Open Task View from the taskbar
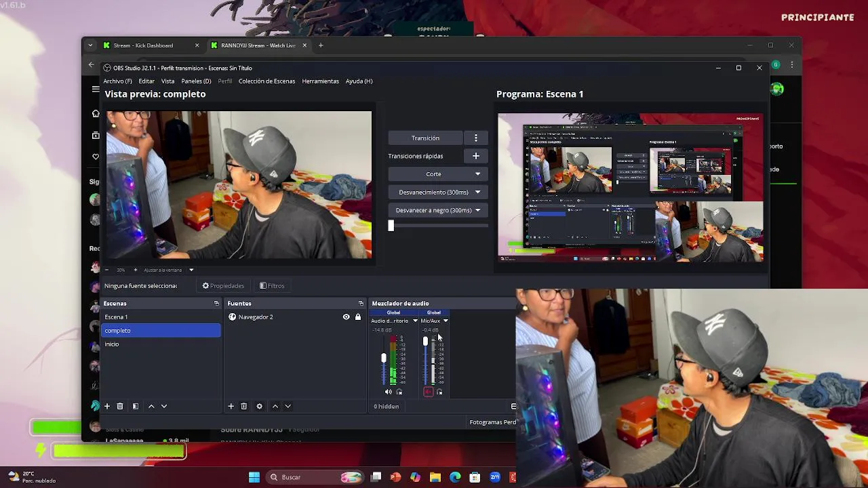868x488 pixels. [376, 477]
